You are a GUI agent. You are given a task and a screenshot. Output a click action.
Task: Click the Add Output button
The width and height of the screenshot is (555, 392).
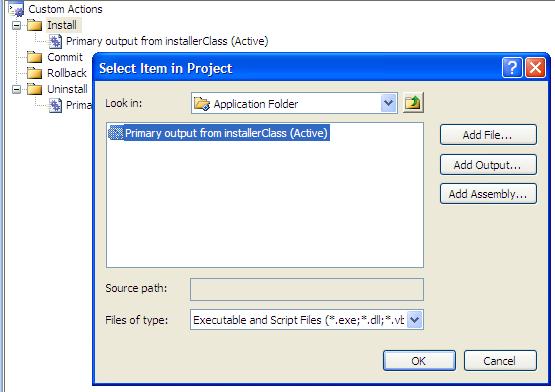point(488,165)
